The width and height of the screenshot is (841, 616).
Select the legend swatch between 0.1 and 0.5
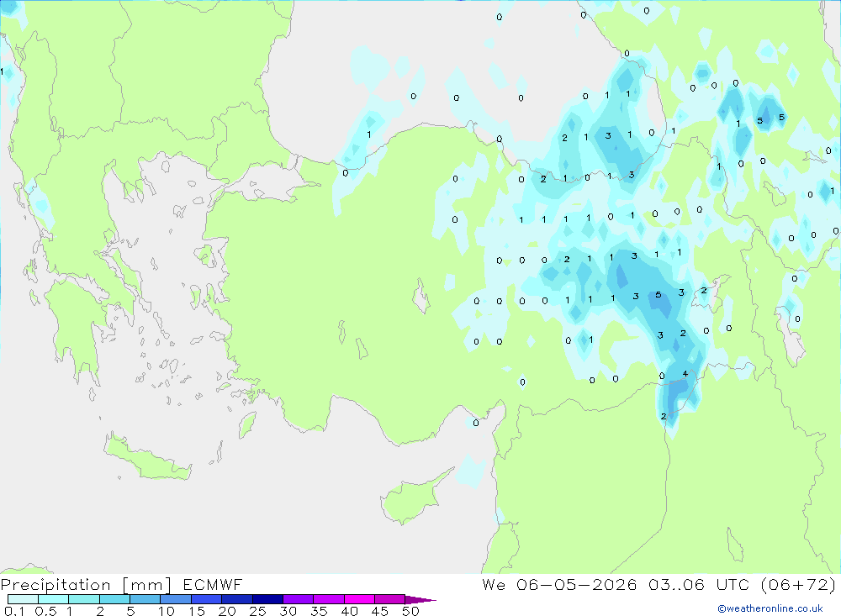tap(23, 599)
